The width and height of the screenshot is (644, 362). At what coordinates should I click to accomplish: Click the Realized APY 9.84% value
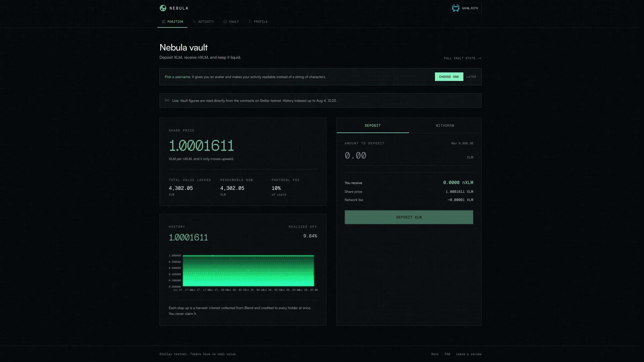click(x=310, y=236)
